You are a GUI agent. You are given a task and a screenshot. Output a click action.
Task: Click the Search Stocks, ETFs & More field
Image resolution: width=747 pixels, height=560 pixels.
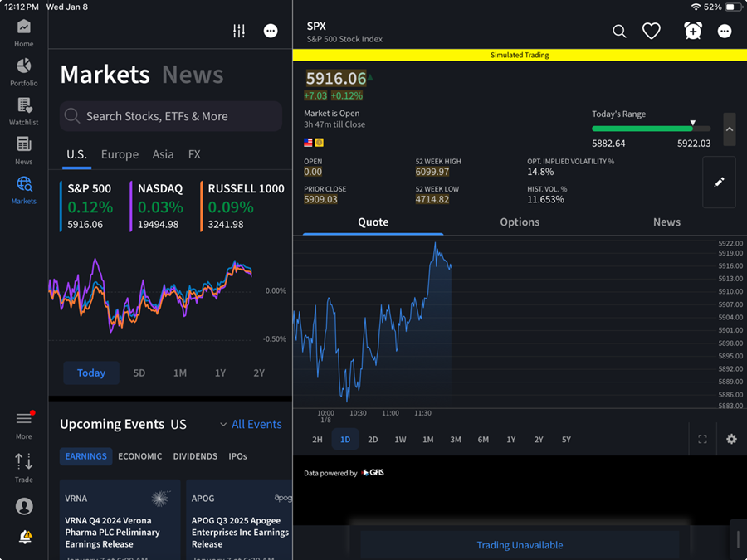tap(171, 116)
